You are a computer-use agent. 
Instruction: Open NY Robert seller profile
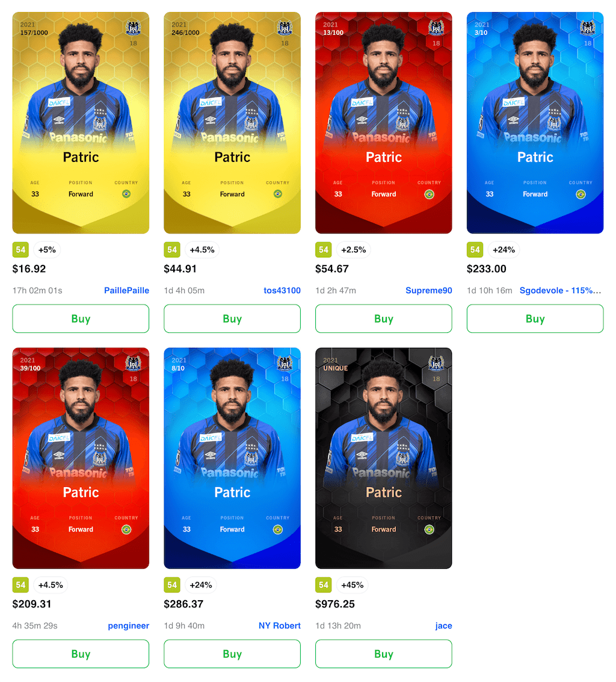point(280,625)
